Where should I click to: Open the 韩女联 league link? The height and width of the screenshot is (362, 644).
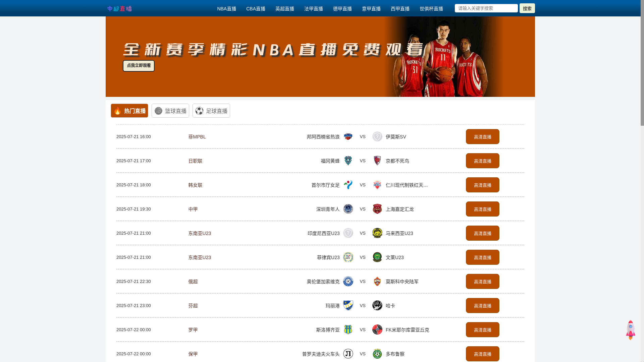[195, 185]
